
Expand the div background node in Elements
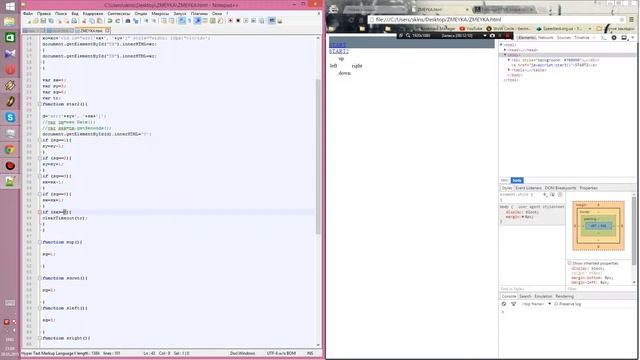(x=509, y=60)
